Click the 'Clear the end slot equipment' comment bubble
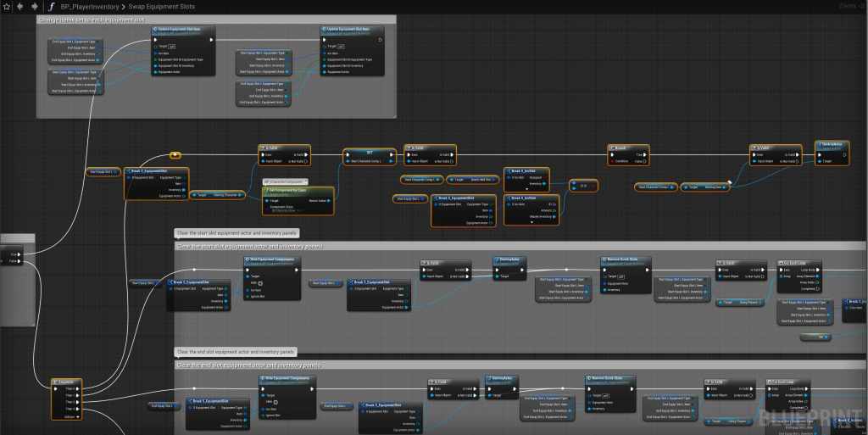Screen dimensions: 868x435 tap(235, 351)
